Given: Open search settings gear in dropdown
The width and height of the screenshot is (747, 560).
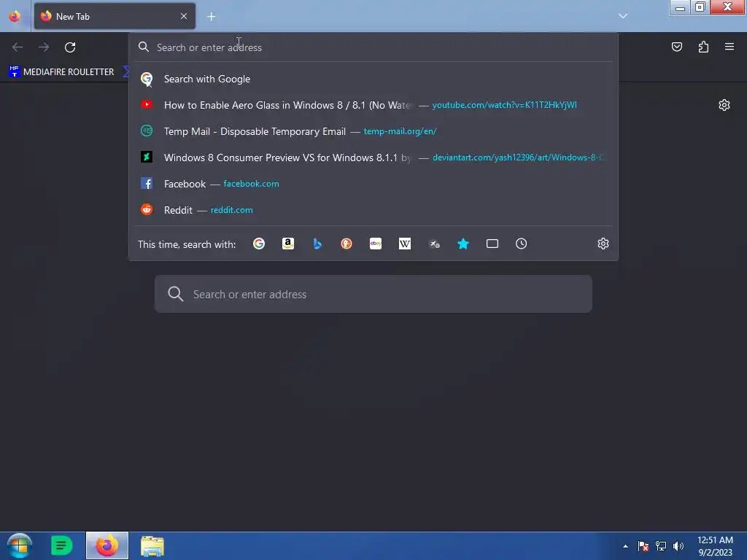Looking at the screenshot, I should [x=603, y=244].
